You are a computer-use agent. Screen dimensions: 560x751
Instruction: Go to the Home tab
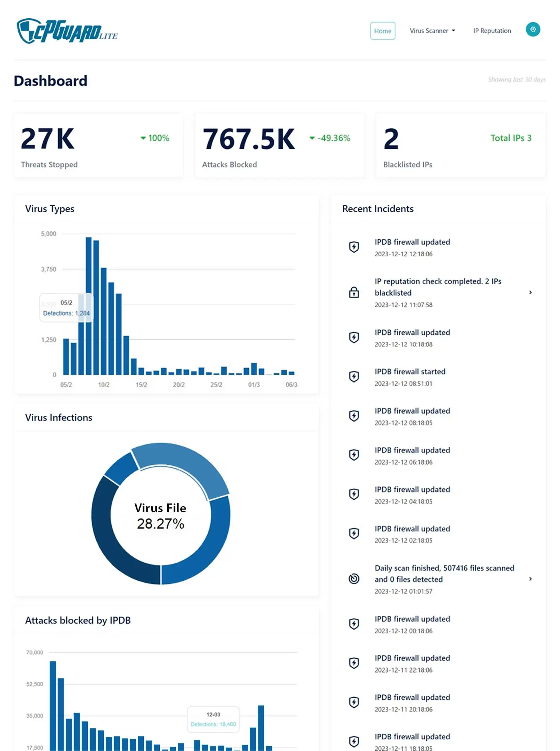(383, 31)
